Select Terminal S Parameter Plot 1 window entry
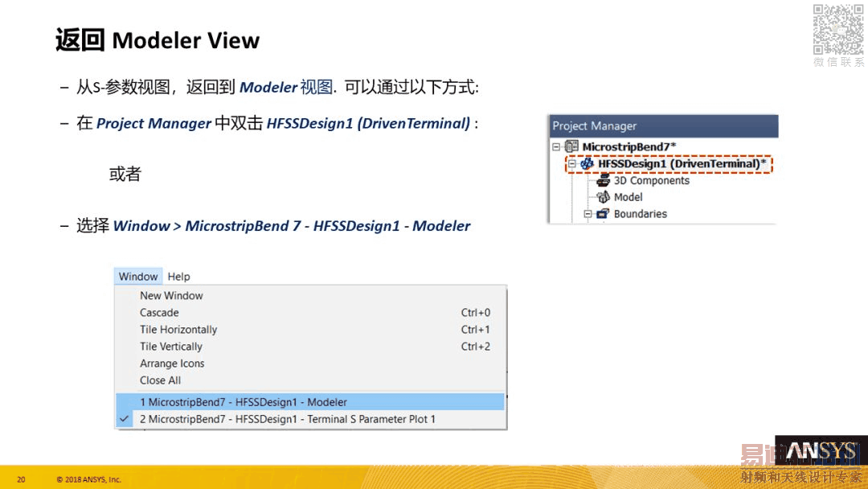The height and width of the screenshot is (489, 868). (x=310, y=419)
